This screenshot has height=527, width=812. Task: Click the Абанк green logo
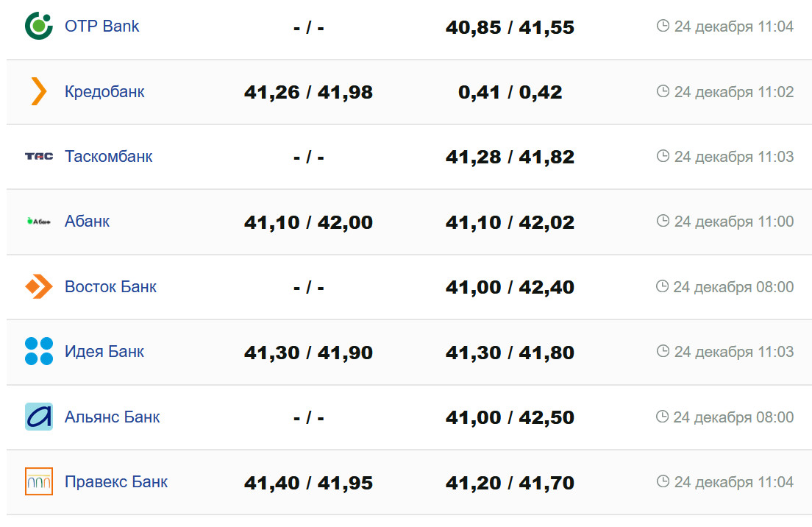39,221
